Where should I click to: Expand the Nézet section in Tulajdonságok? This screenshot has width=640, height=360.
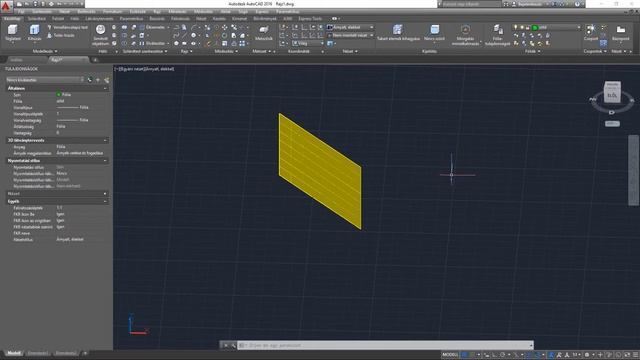click(x=105, y=194)
